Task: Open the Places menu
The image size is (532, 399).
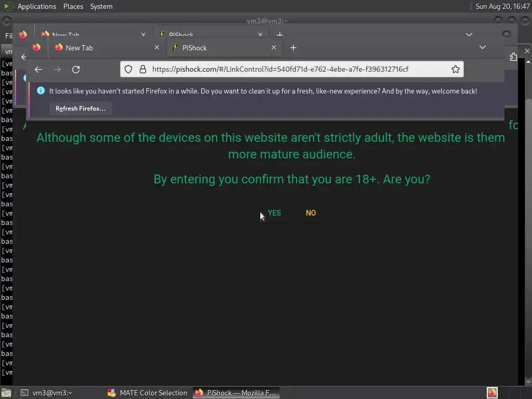Action: (73, 6)
